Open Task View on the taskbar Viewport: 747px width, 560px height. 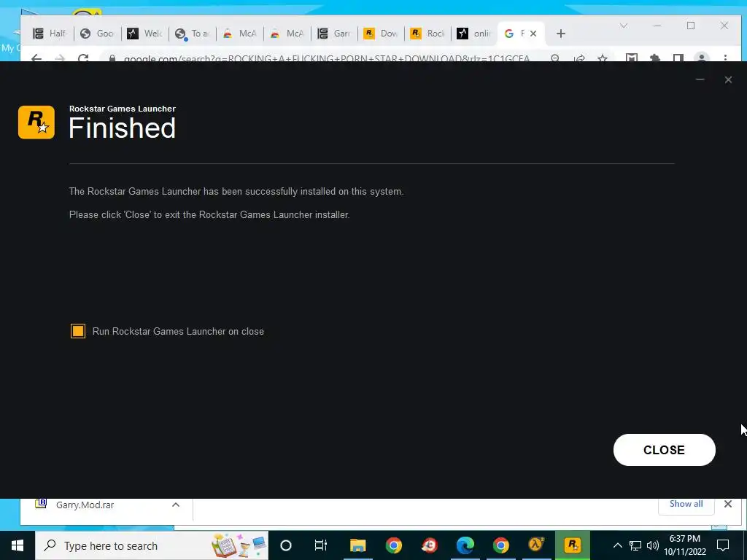click(x=321, y=545)
